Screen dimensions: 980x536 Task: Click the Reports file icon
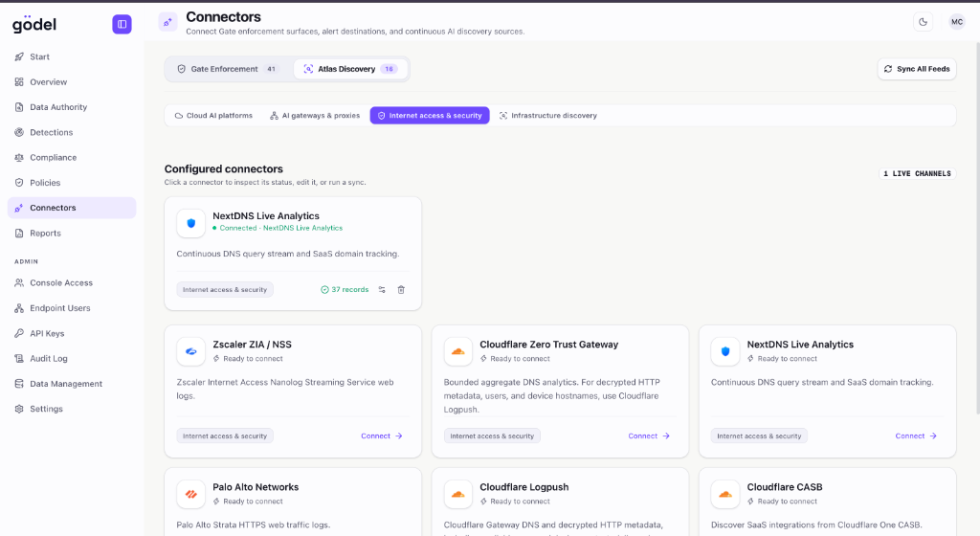[x=19, y=233]
